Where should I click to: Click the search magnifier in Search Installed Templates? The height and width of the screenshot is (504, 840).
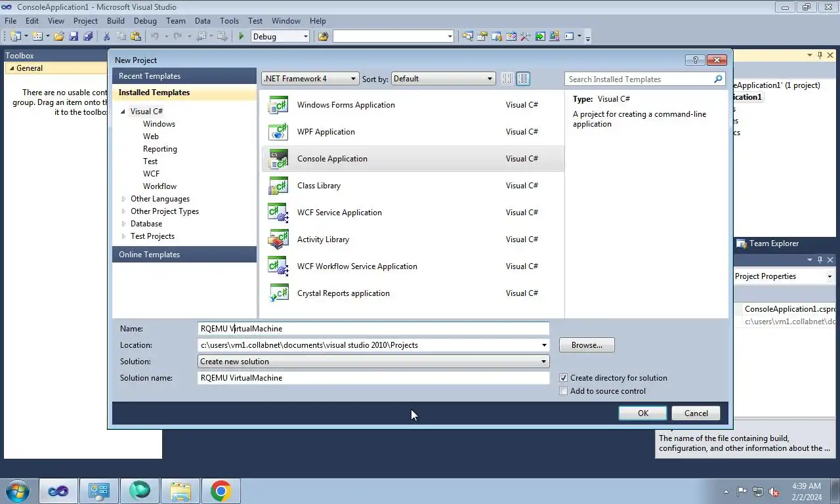tap(718, 79)
